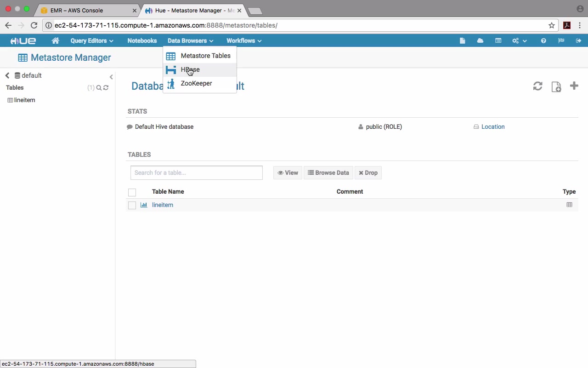Click the View button

288,173
